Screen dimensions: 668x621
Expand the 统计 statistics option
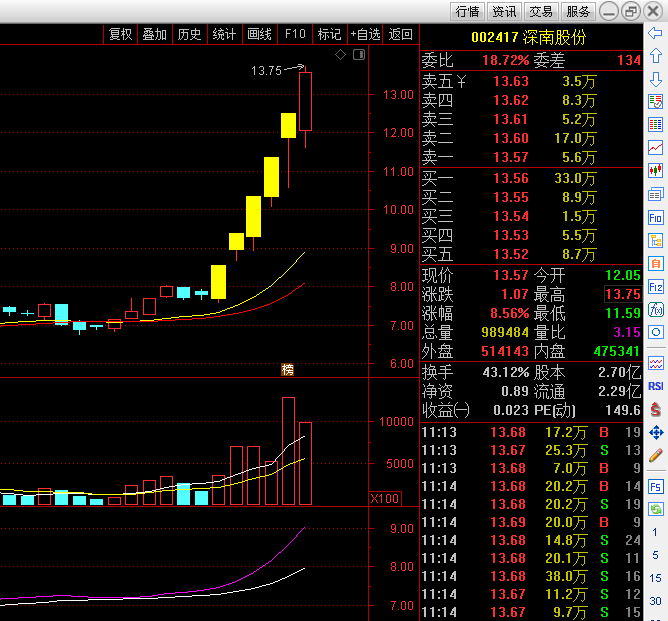tap(225, 34)
